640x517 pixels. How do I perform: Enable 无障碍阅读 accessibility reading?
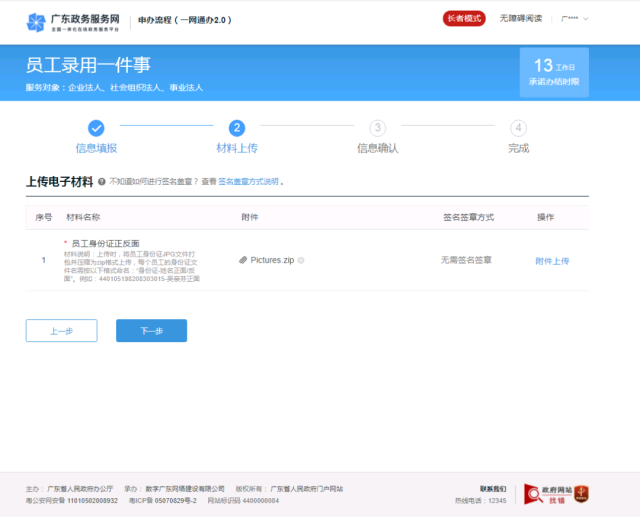(520, 19)
